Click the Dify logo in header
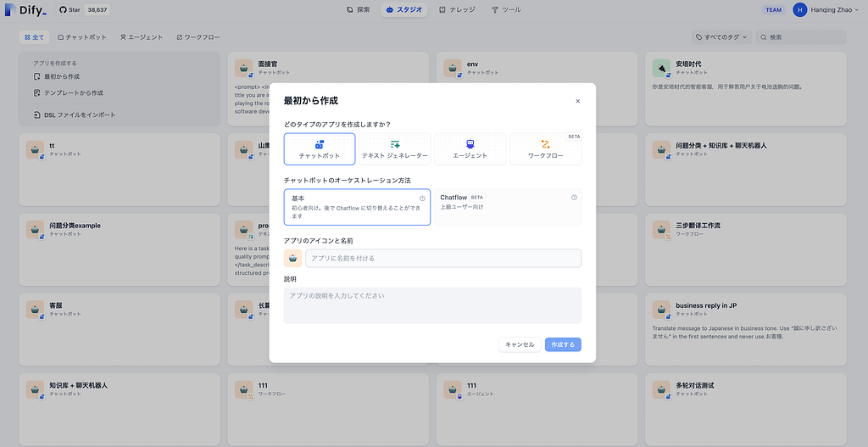Screen dimensions: 868x447 coord(25,10)
